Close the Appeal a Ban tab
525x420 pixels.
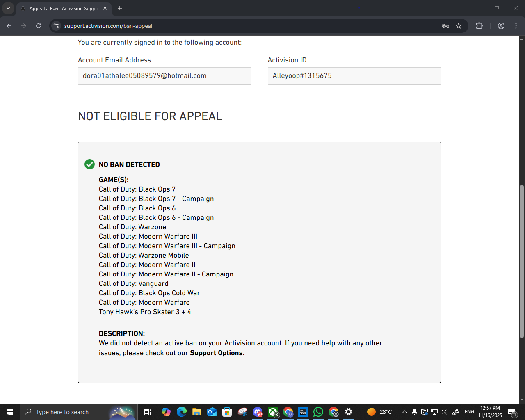click(105, 8)
